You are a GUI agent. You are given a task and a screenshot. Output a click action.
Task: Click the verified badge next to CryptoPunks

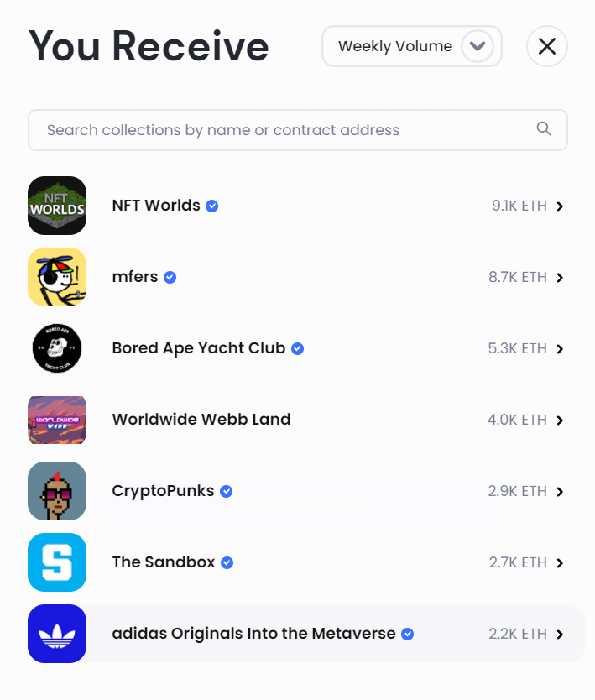pyautogui.click(x=227, y=492)
